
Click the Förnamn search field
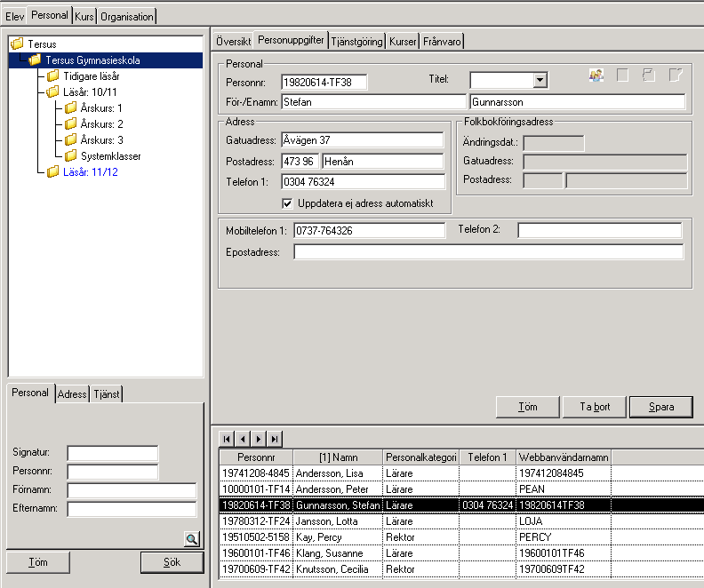coord(132,490)
